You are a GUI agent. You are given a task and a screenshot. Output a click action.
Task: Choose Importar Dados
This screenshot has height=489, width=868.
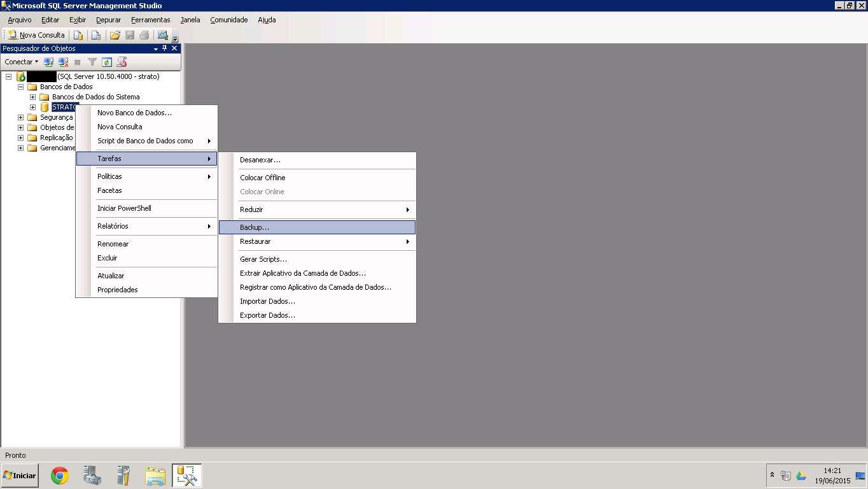(317, 301)
